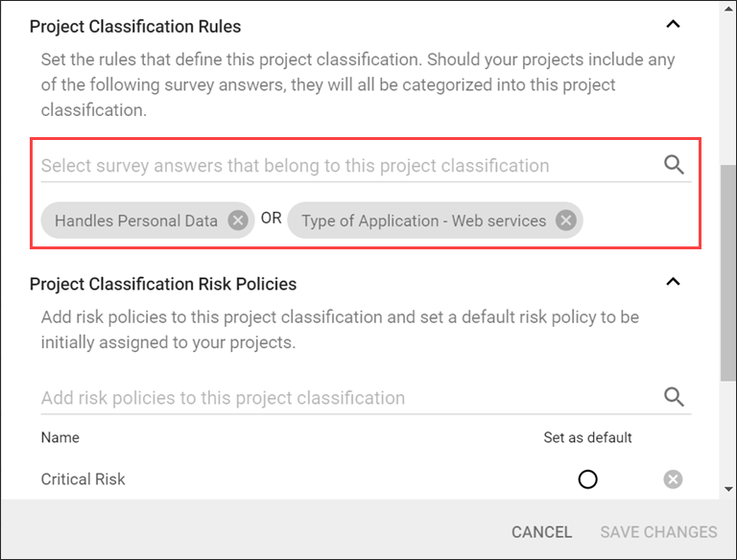Collapse the Risk Policies section chevron

tap(674, 282)
